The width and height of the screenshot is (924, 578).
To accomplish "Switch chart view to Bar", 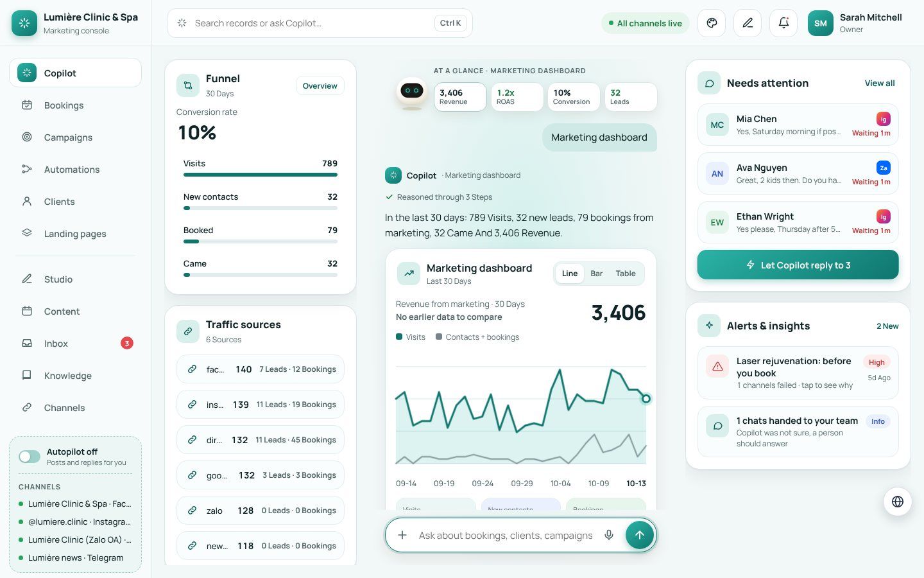I will coord(596,274).
